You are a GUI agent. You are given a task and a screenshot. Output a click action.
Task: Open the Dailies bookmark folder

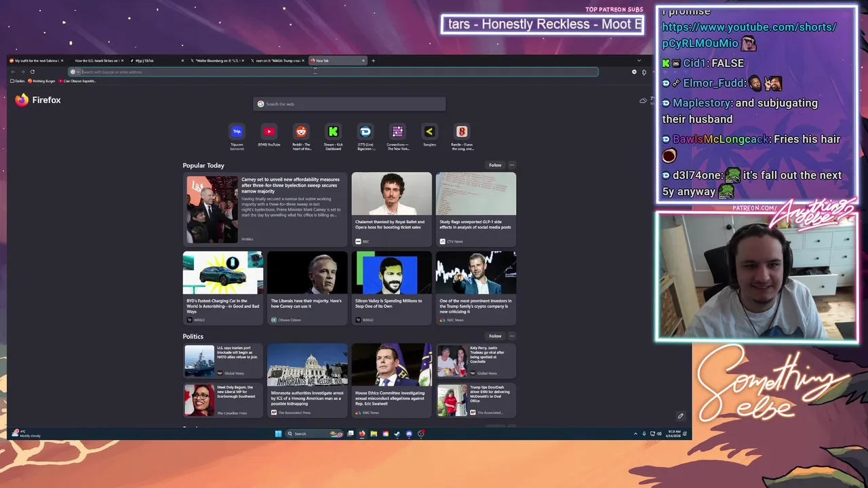(x=18, y=81)
